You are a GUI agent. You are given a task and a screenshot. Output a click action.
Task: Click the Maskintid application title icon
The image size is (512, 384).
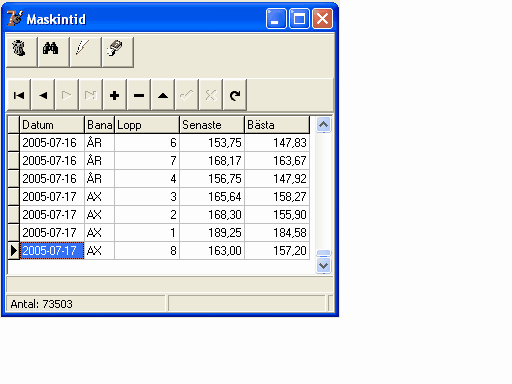coord(15,18)
